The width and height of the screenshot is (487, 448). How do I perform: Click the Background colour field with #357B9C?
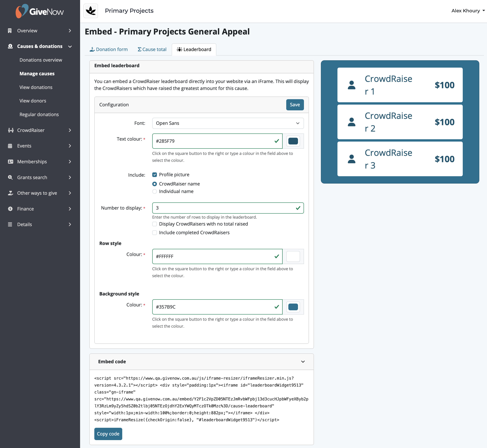coord(217,307)
